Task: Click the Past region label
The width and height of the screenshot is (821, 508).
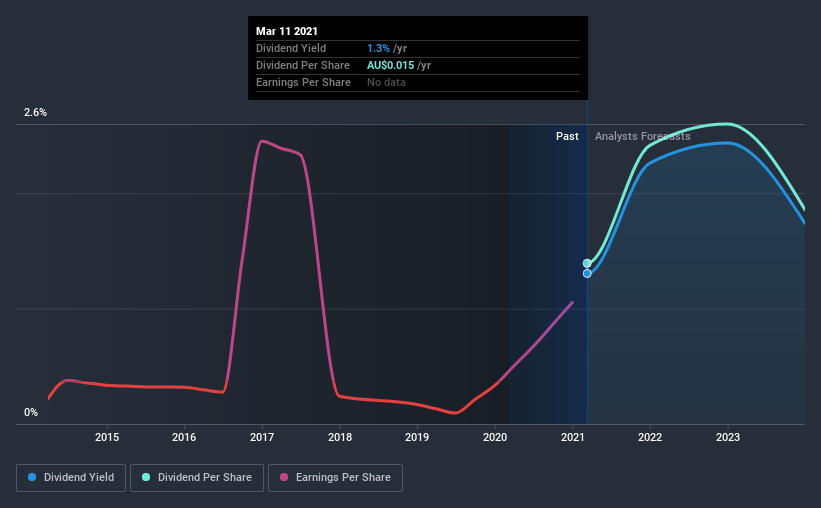Action: click(567, 136)
